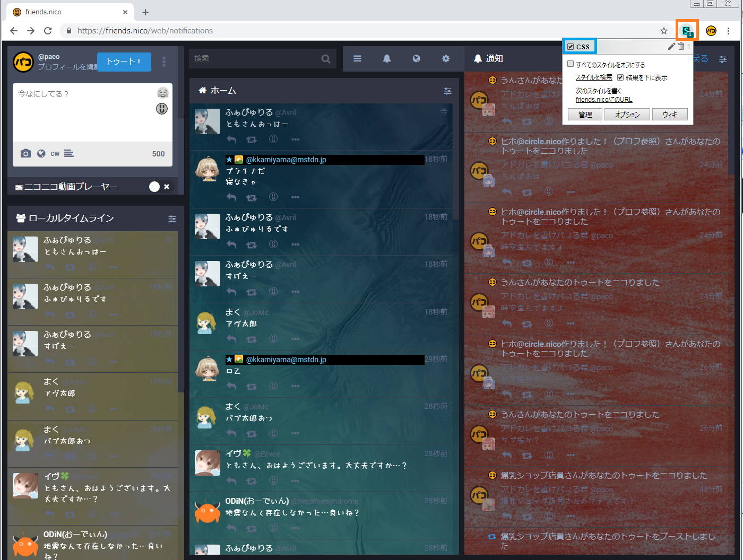
Task: Open a new browser tab
Action: click(x=145, y=12)
